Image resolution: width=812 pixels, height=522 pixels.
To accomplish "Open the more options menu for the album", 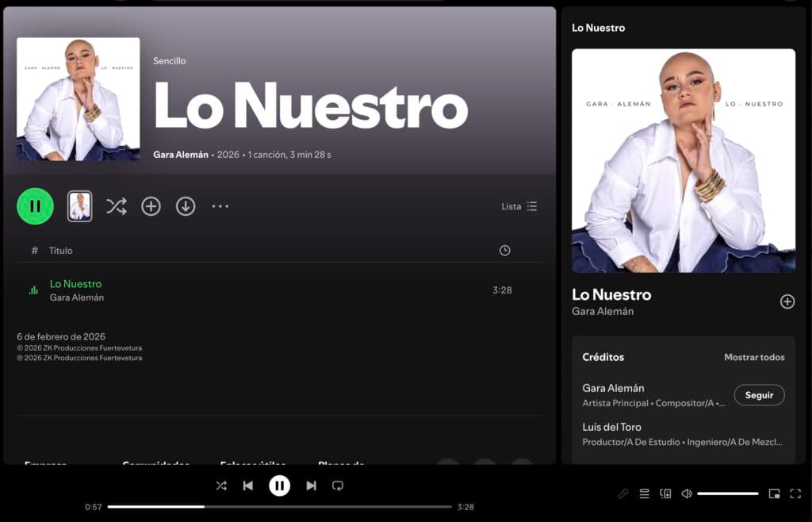I will [x=220, y=205].
